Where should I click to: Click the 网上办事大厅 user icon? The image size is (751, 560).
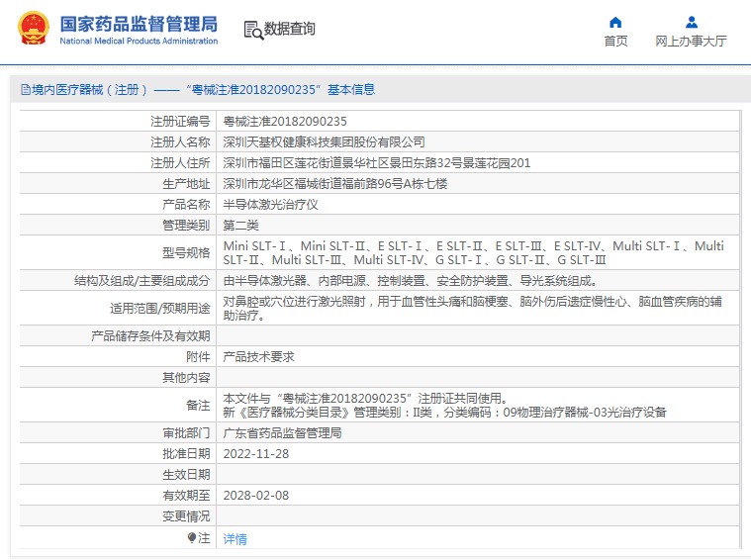coord(691,22)
